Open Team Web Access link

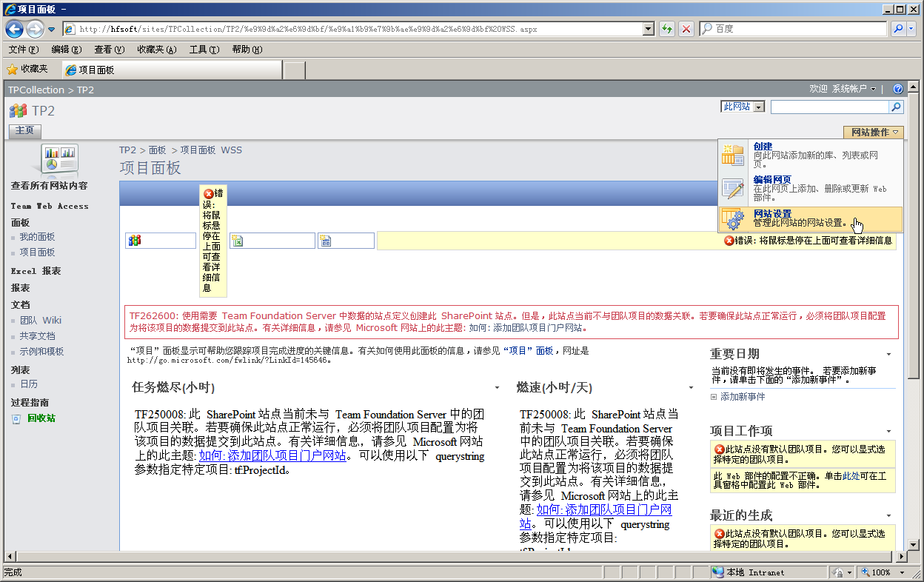tap(50, 206)
